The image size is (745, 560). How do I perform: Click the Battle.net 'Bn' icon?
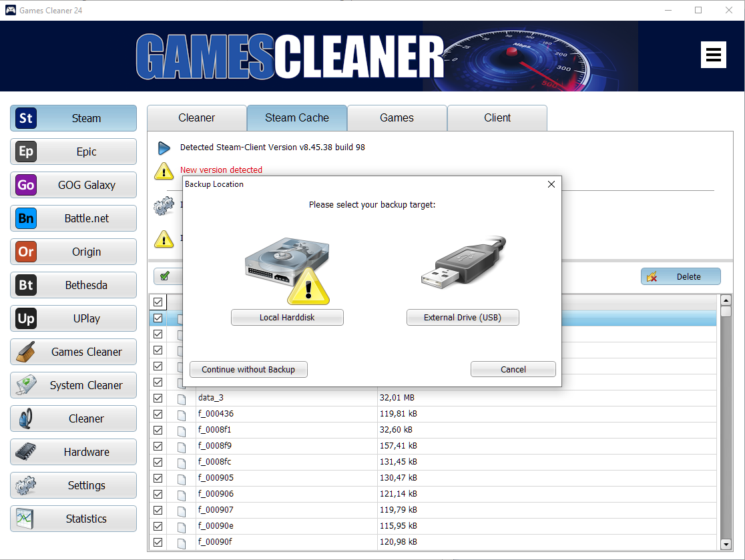click(x=25, y=218)
